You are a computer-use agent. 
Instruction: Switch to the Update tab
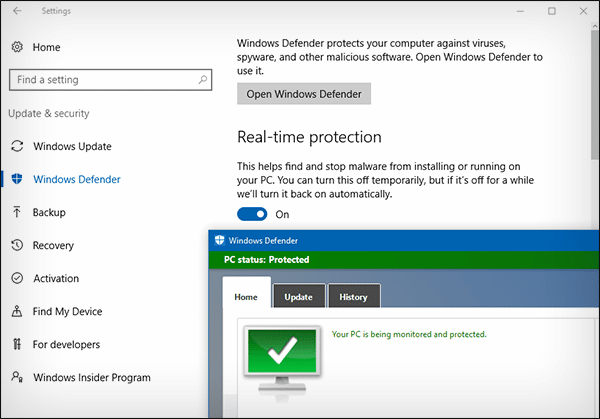pyautogui.click(x=298, y=297)
